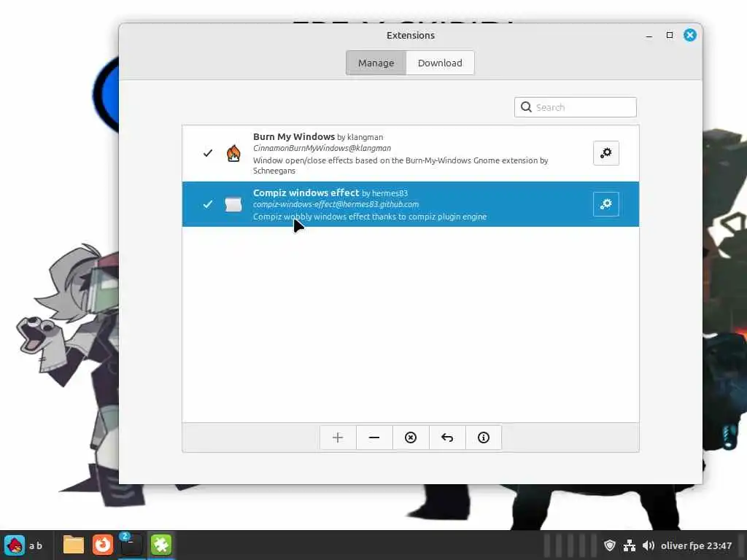This screenshot has width=747, height=560.
Task: Click CinnamonBurnMyWindows@klangman identifier text
Action: [322, 148]
